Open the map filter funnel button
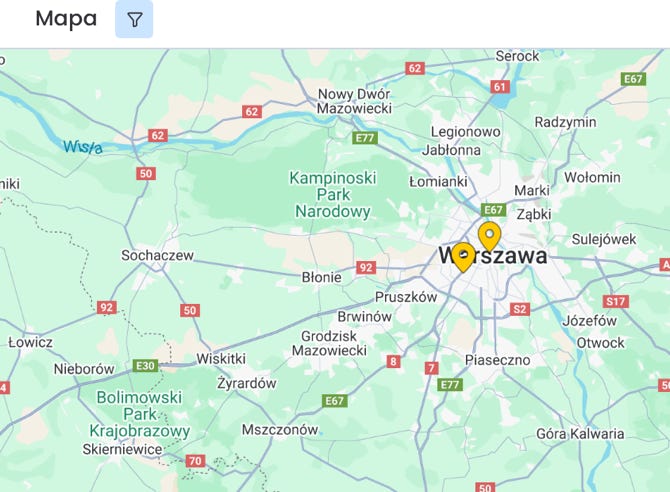 134,19
